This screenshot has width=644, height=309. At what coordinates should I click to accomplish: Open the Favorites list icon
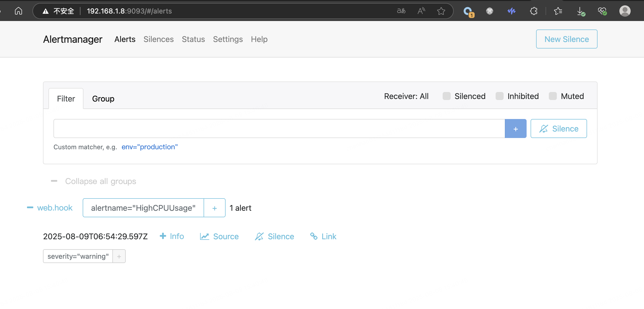pos(558,11)
